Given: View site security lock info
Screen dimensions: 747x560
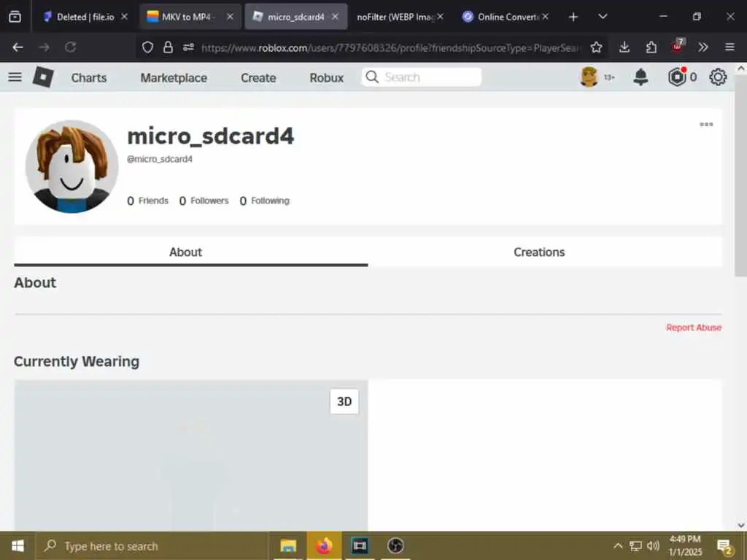Looking at the screenshot, I should [169, 47].
